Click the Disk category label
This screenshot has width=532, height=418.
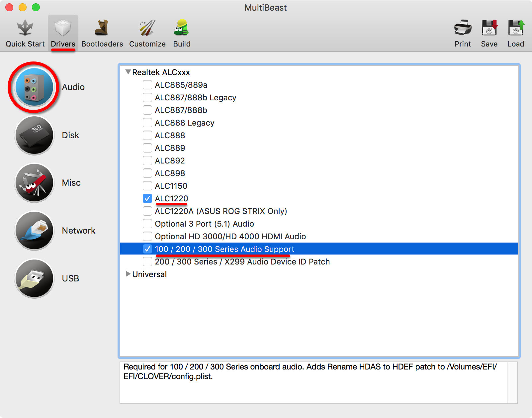click(70, 135)
